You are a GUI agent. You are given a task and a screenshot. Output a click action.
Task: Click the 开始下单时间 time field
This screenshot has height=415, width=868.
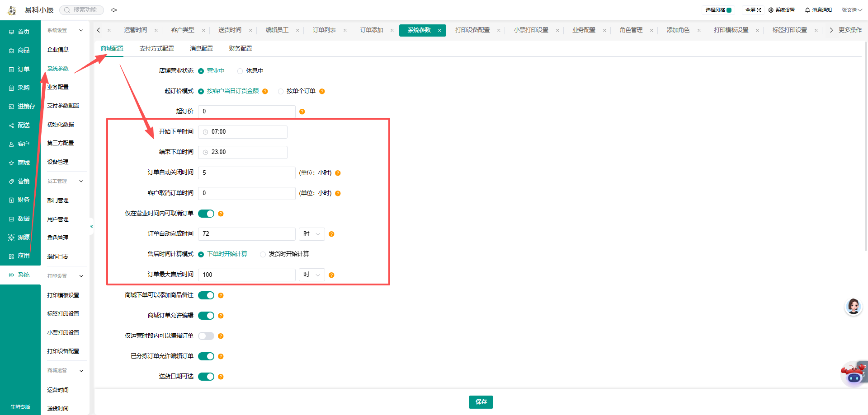pyautogui.click(x=243, y=132)
